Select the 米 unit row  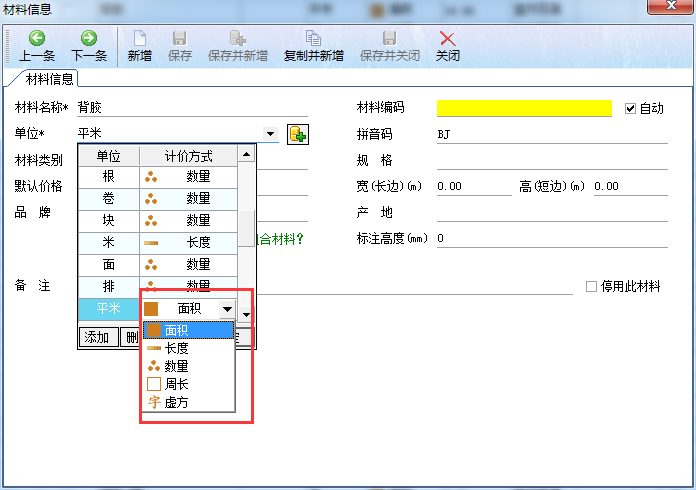tap(108, 242)
